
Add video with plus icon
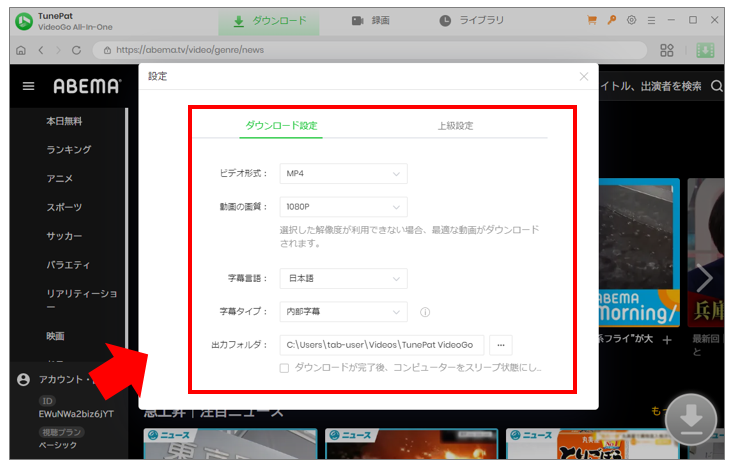click(667, 340)
